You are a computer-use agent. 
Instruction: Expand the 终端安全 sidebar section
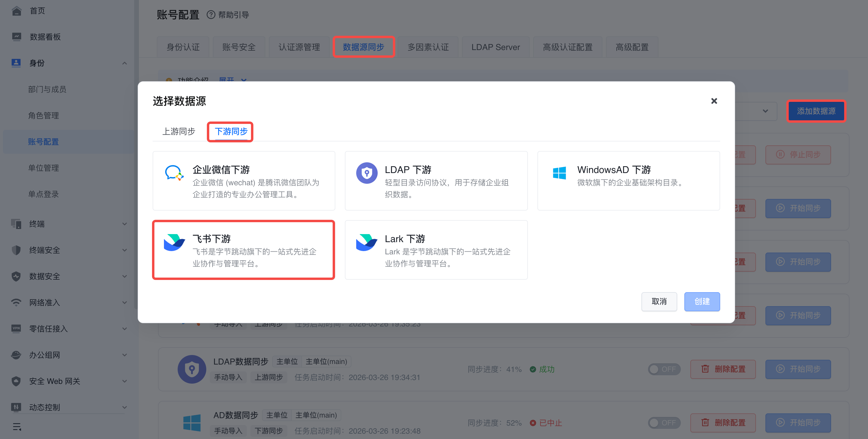124,250
